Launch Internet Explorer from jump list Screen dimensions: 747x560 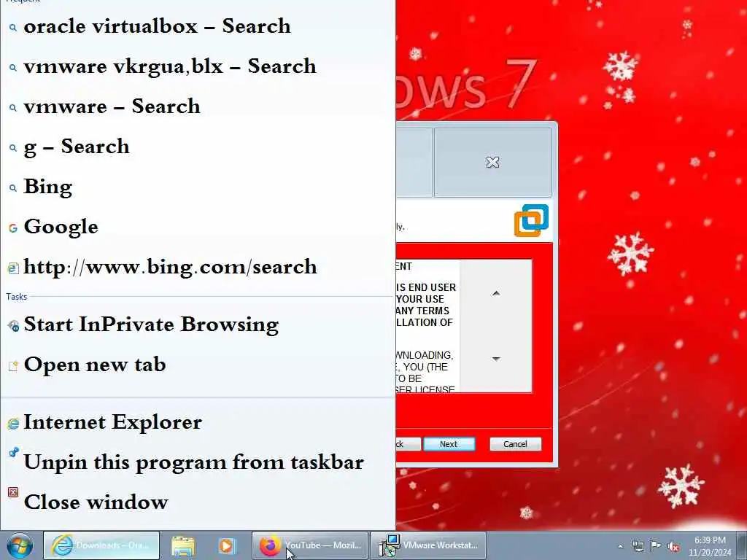[198, 422]
